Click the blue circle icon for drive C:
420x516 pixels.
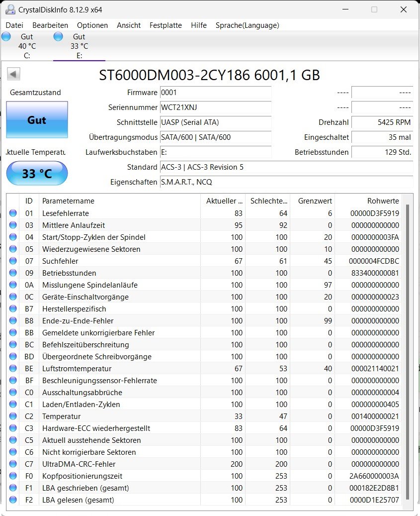point(6,36)
